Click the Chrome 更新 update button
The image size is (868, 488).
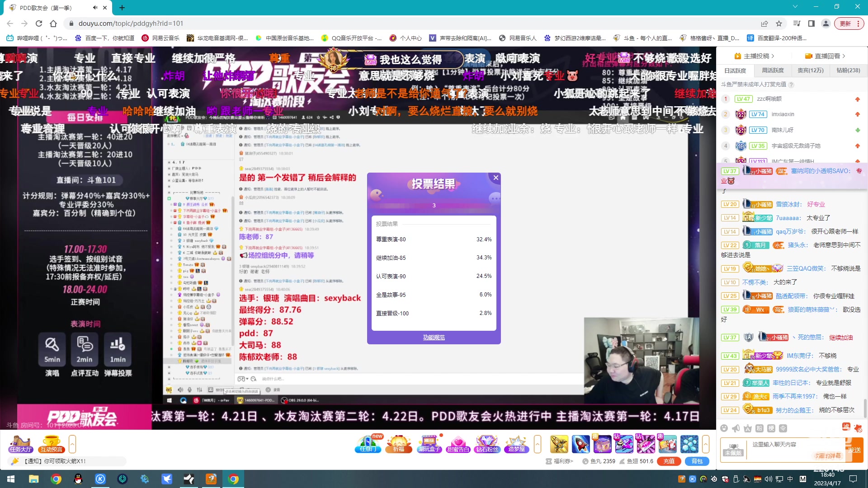(x=849, y=23)
